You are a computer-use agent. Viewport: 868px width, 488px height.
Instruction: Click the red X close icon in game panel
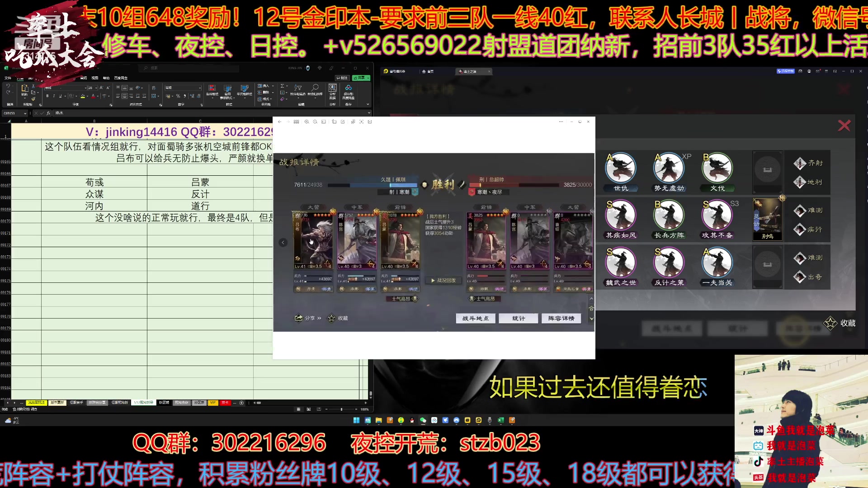coord(844,126)
